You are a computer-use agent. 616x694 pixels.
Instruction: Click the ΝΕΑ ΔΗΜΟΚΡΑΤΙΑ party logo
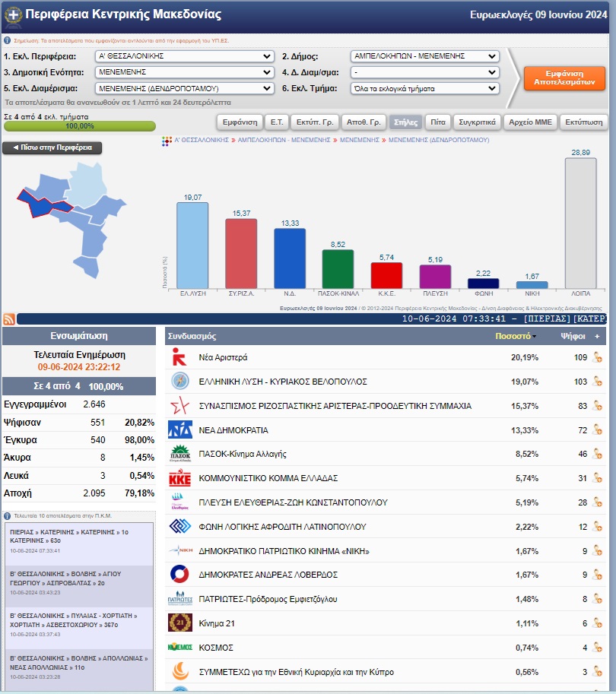tap(179, 429)
